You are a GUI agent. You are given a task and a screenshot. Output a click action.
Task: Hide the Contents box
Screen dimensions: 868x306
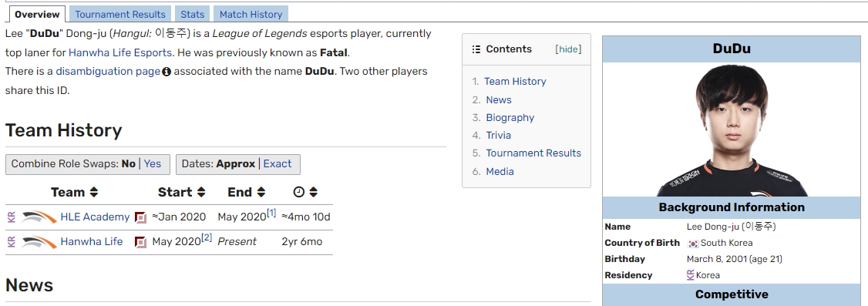click(x=568, y=49)
